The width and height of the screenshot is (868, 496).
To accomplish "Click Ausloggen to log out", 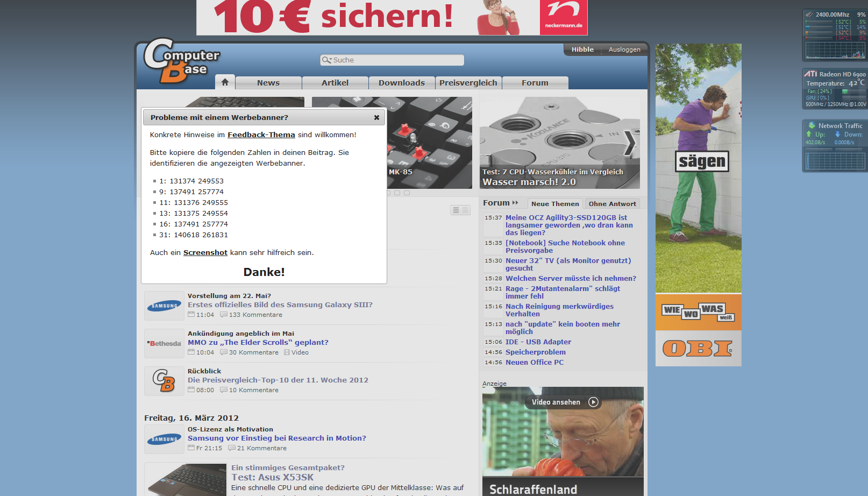I will (x=624, y=49).
